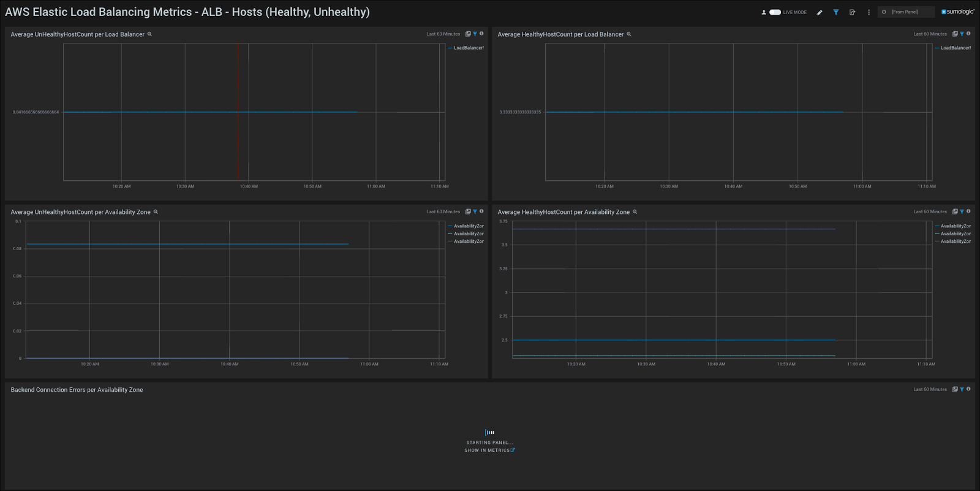This screenshot has width=980, height=491.
Task: Open the [From Panel] time range picker
Action: (905, 12)
